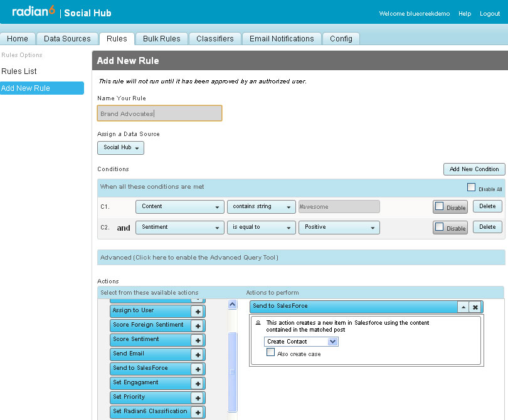Screen dimensions: 508x420
Task: Open the is equal to operator dropdown
Action: tap(262, 228)
